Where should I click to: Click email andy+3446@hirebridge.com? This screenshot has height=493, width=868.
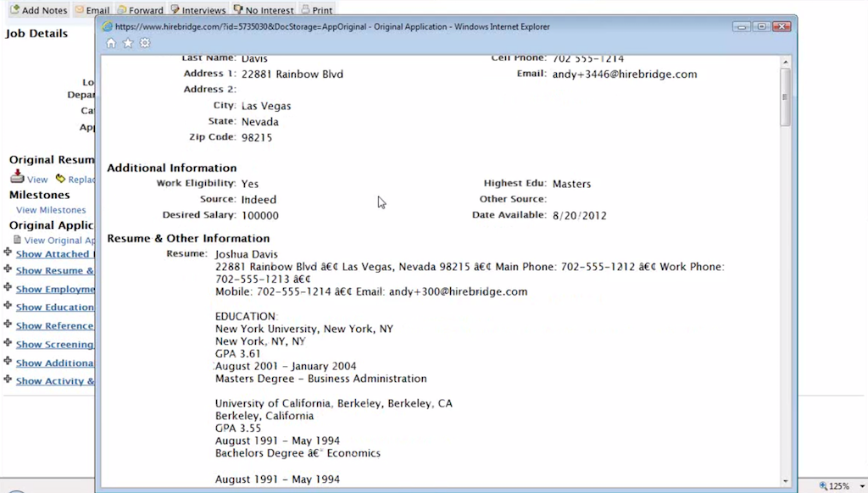(625, 75)
